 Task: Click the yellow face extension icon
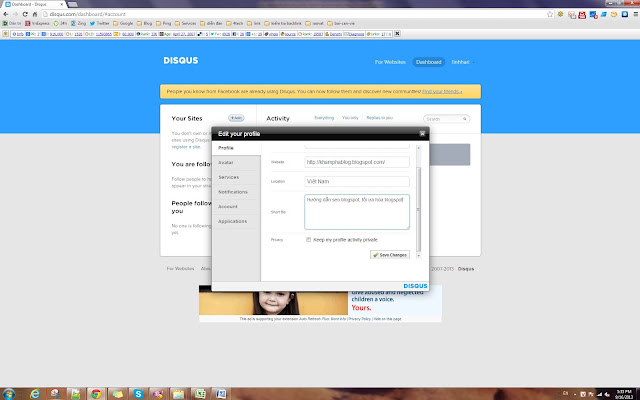(613, 14)
